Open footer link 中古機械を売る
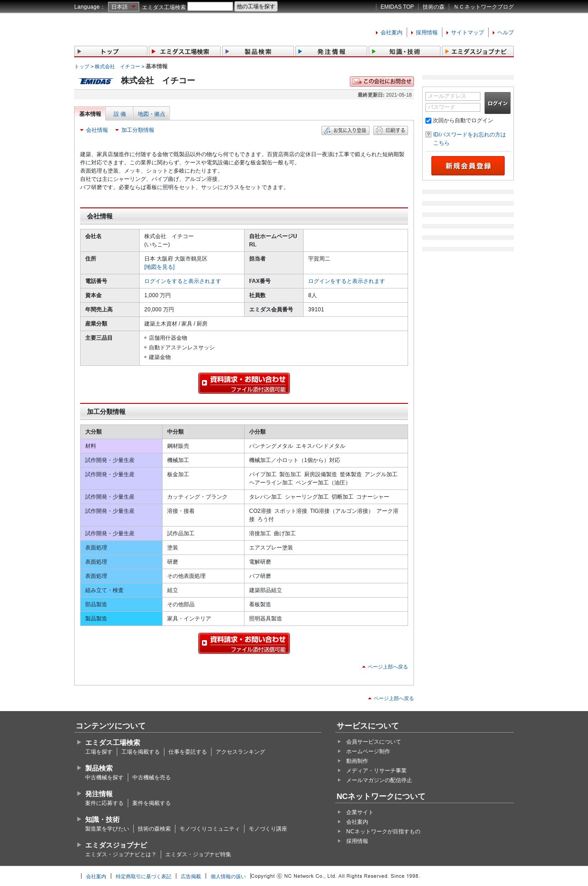 (x=152, y=777)
